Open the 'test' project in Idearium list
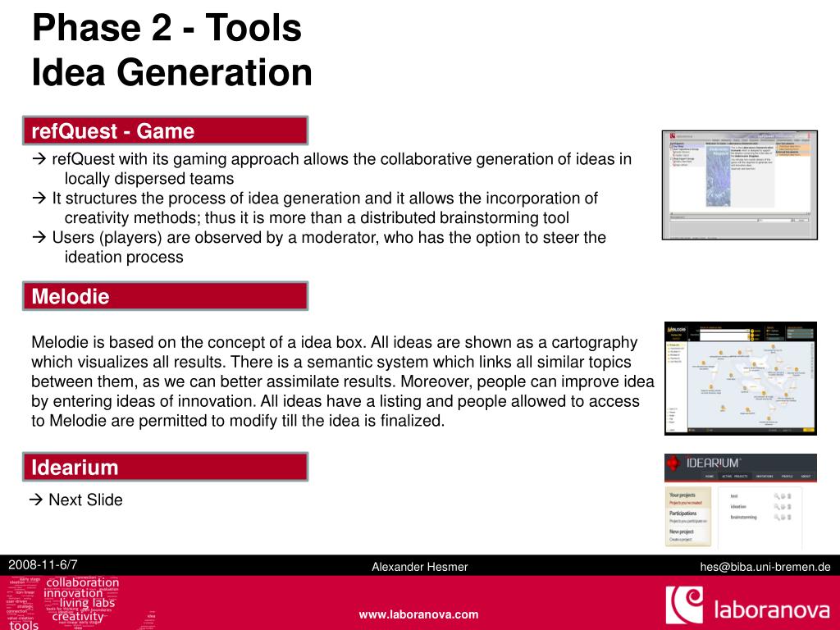This screenshot has height=630, width=840. pos(734,496)
